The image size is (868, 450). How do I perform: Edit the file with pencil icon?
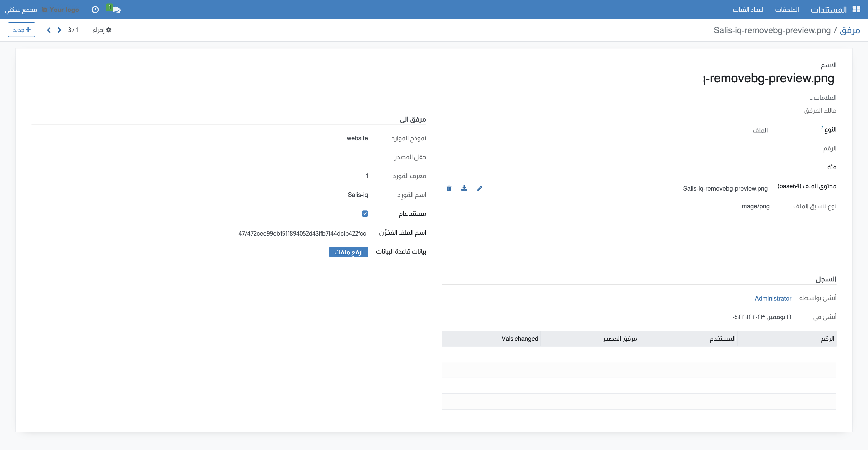[x=479, y=188]
